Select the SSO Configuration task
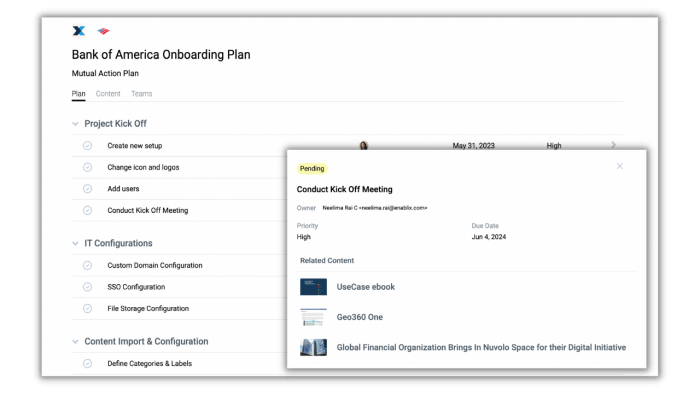The width and height of the screenshot is (700, 394). 136,287
